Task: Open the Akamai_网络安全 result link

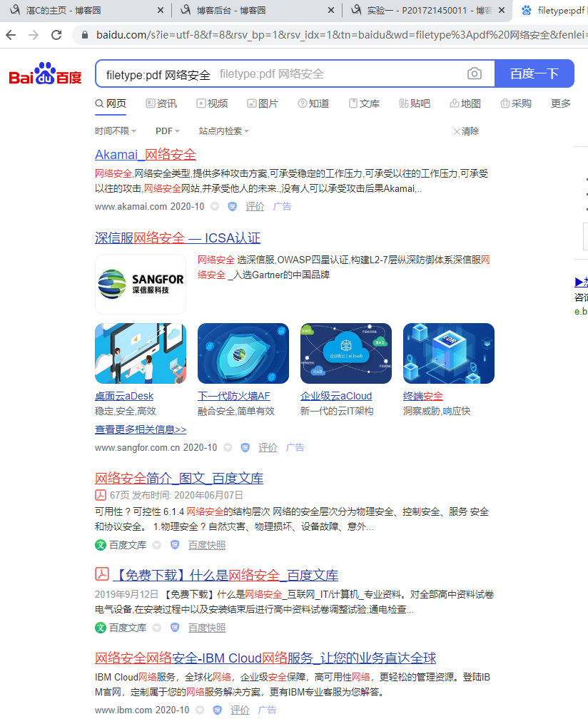Action: click(x=146, y=155)
